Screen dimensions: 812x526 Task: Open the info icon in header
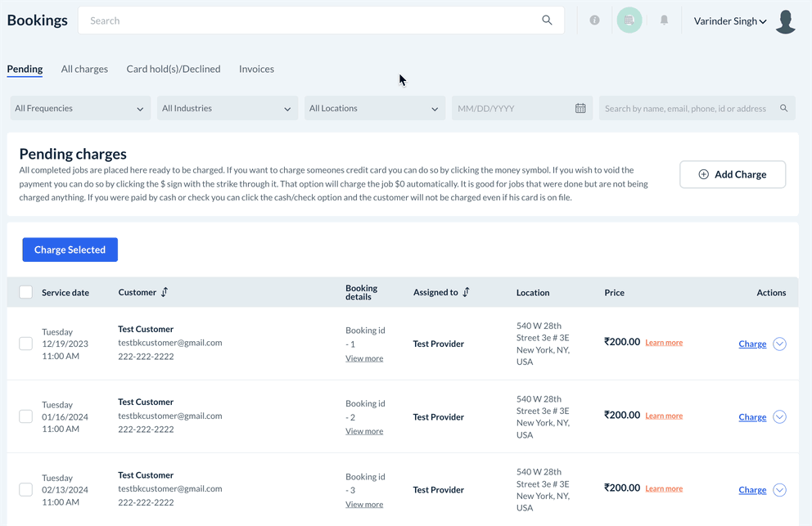pos(595,20)
